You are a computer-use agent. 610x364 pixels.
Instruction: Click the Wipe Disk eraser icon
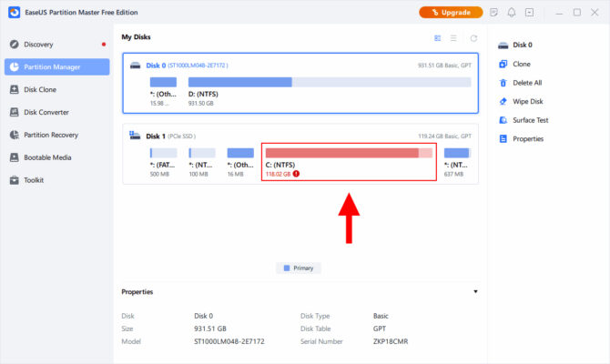[x=503, y=101]
